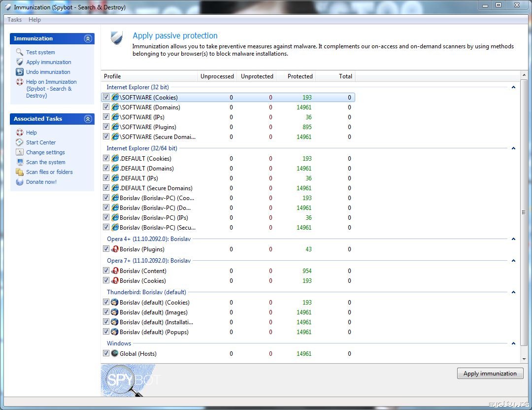
Task: Collapse the Internet Explorer (32 bit) group
Action: tap(513, 87)
